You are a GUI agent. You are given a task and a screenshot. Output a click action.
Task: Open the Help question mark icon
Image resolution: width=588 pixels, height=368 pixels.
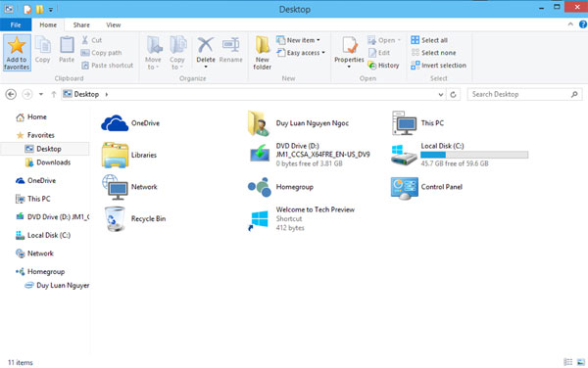(583, 24)
